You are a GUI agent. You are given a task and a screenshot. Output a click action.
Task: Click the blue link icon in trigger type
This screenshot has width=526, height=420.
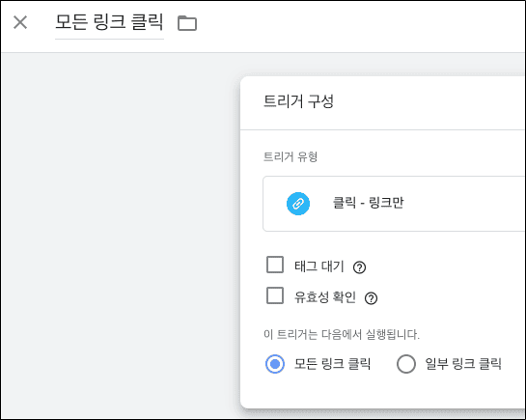tap(298, 204)
